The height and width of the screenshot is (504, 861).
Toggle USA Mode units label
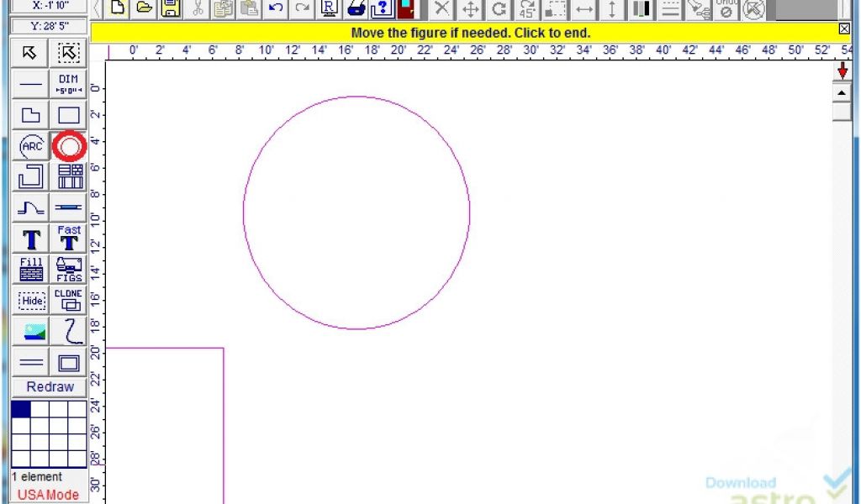pos(49,495)
